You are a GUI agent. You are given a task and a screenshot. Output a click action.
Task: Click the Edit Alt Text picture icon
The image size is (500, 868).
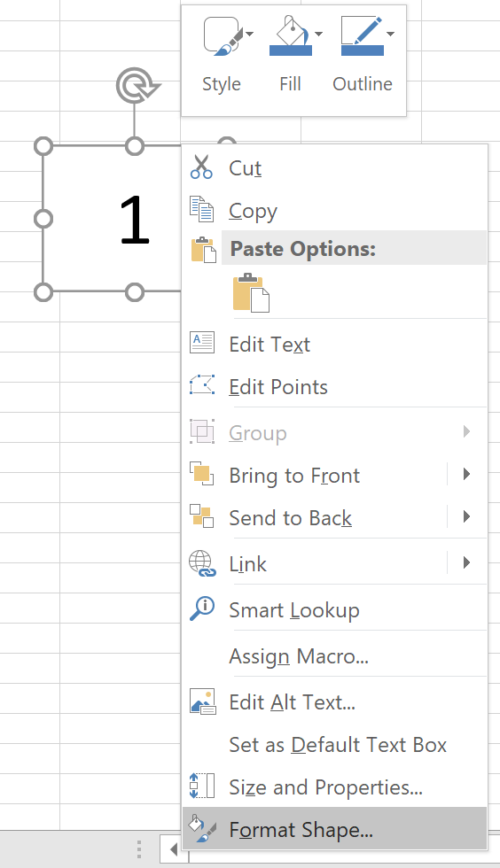[x=202, y=701]
